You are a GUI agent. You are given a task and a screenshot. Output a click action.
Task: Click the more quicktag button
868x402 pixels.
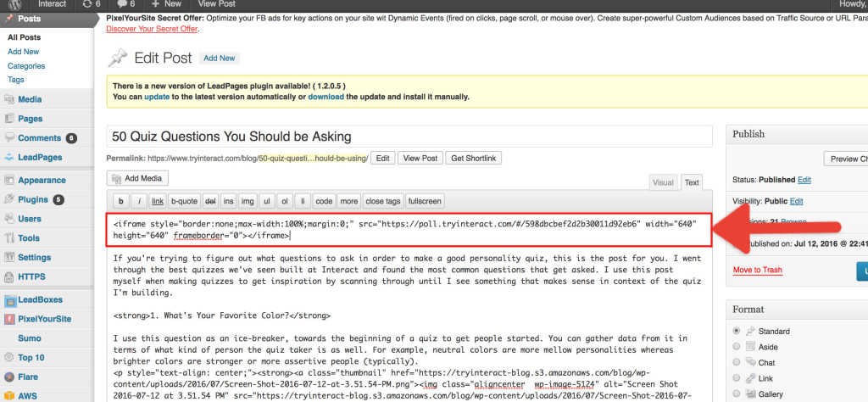[348, 202]
